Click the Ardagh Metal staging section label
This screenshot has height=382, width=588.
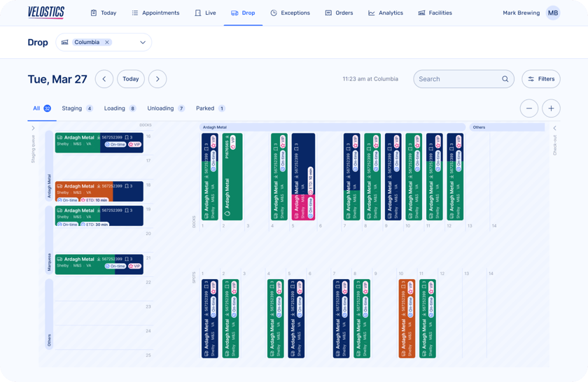(49, 167)
